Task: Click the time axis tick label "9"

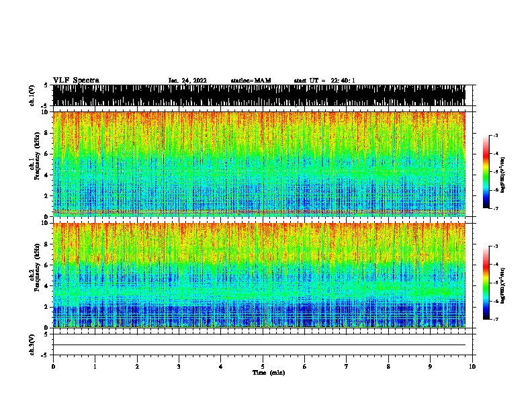Action: 430,367
